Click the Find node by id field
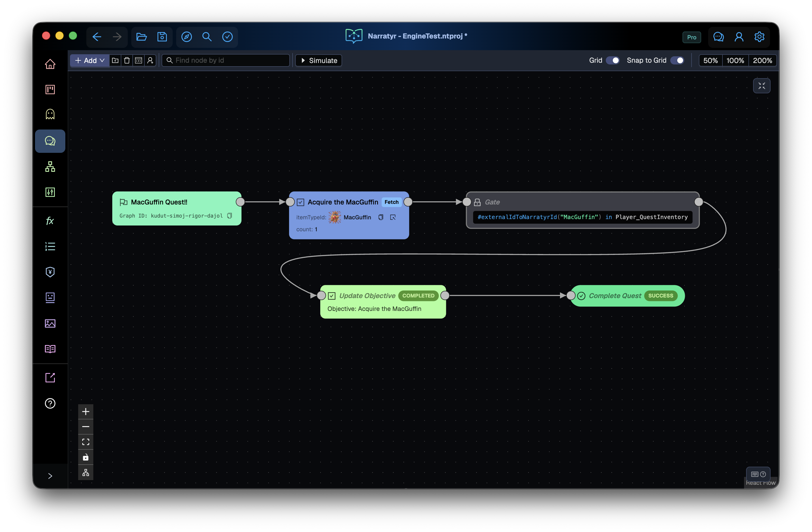 tap(226, 60)
